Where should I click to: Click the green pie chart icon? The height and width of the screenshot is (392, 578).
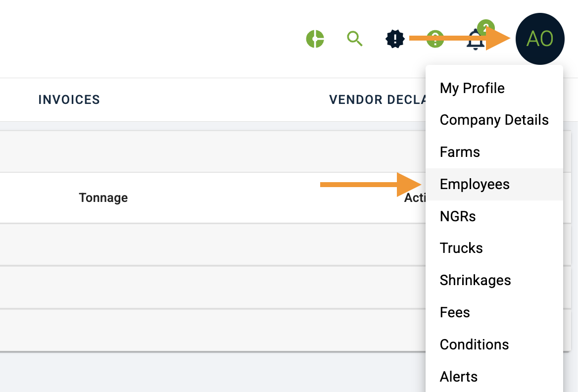pos(315,39)
